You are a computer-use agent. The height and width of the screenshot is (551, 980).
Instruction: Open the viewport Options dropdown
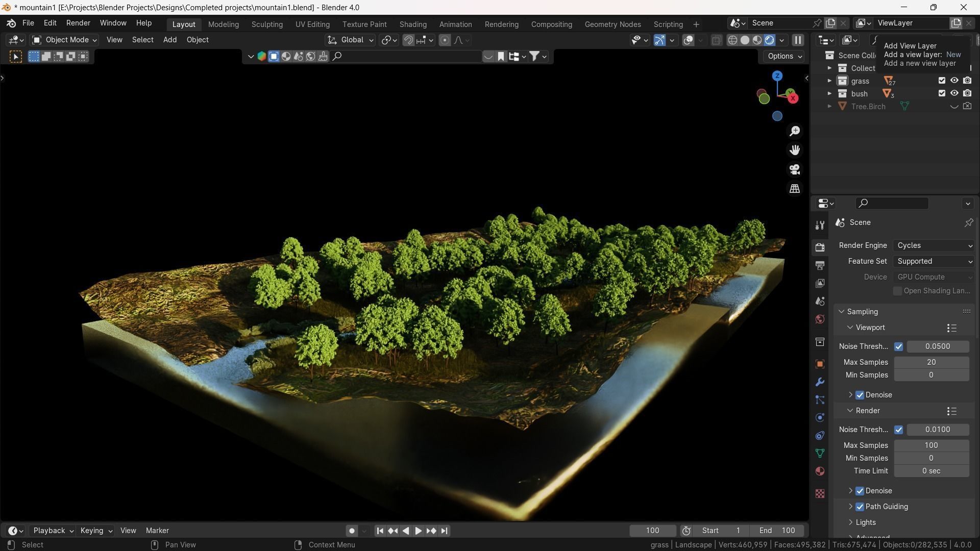click(784, 56)
